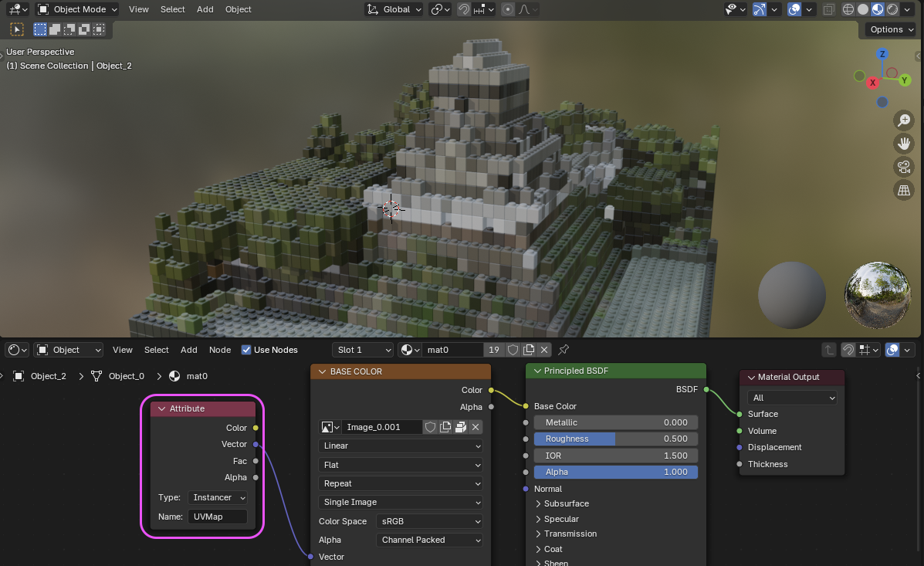Click the zoom magnifier viewport gizmo

coord(903,120)
